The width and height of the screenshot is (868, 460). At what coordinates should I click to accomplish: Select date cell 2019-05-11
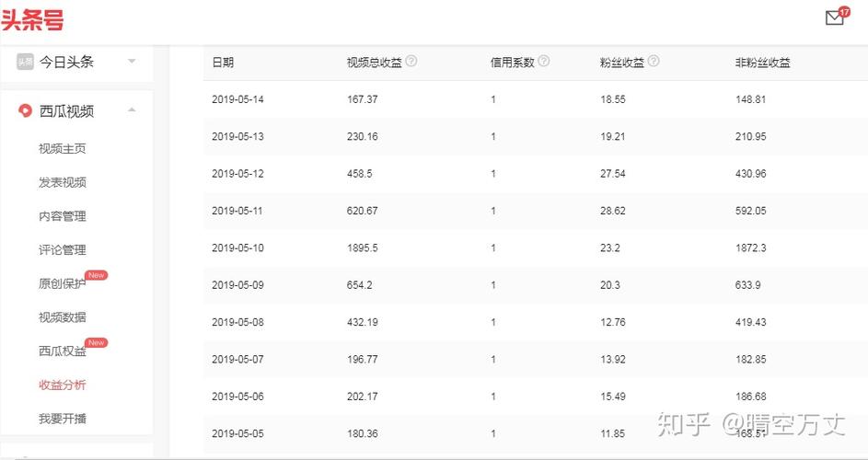238,211
